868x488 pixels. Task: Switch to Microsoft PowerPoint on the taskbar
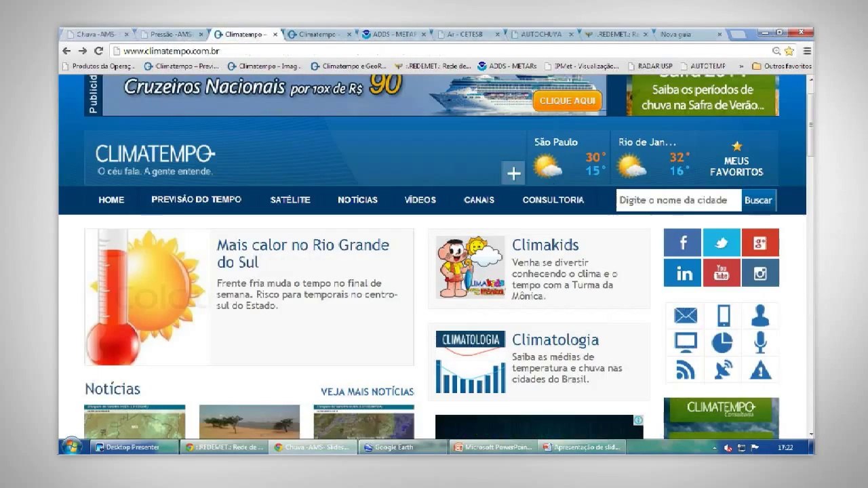pos(493,447)
